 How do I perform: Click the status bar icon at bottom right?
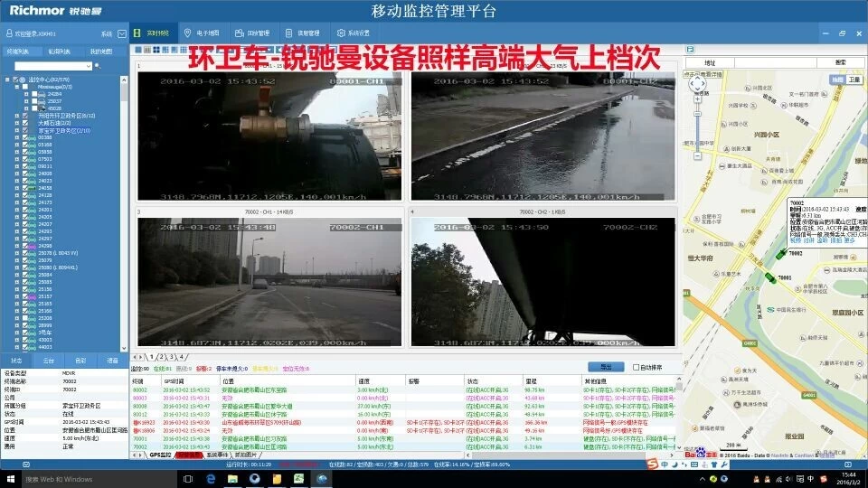tap(847, 465)
